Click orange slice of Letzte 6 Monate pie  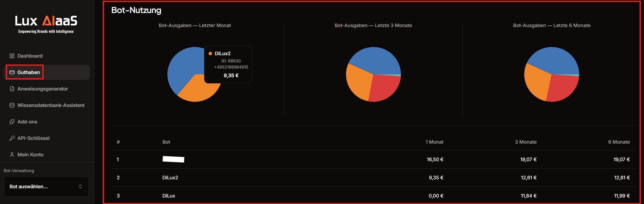tap(537, 82)
